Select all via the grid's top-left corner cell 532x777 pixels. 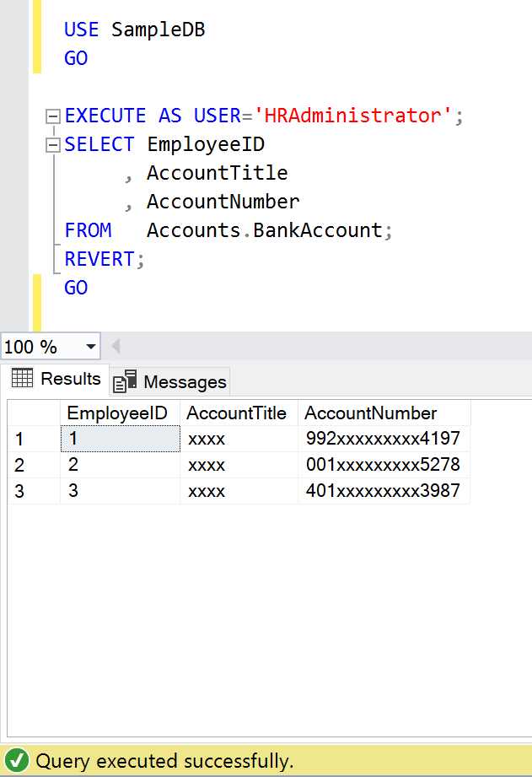point(34,413)
